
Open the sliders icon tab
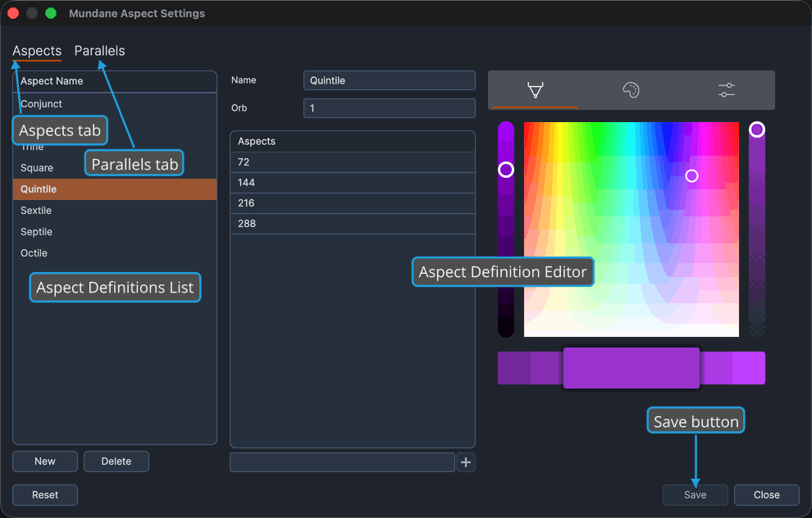[727, 90]
